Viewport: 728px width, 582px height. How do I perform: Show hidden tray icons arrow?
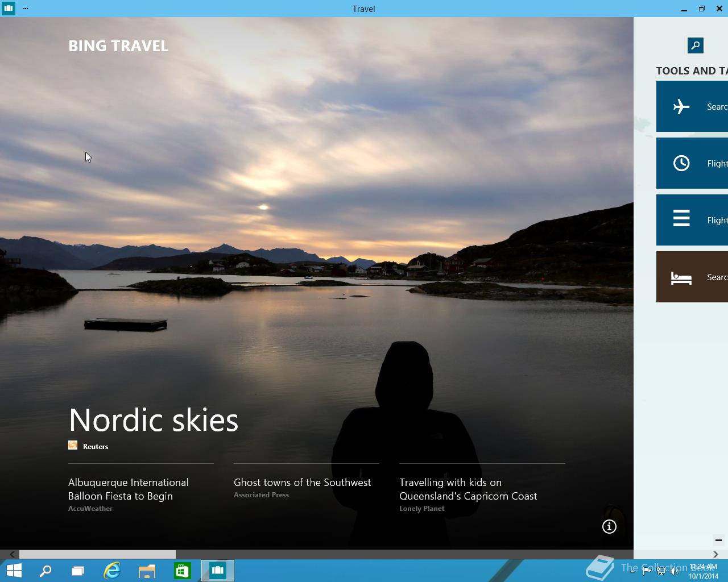632,571
